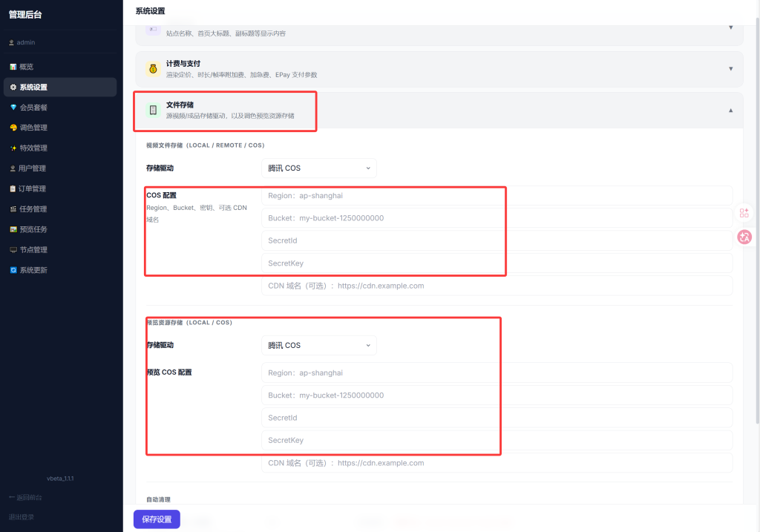Image resolution: width=760 pixels, height=532 pixels.
Task: Click 退出登录 link
Action: click(22, 517)
